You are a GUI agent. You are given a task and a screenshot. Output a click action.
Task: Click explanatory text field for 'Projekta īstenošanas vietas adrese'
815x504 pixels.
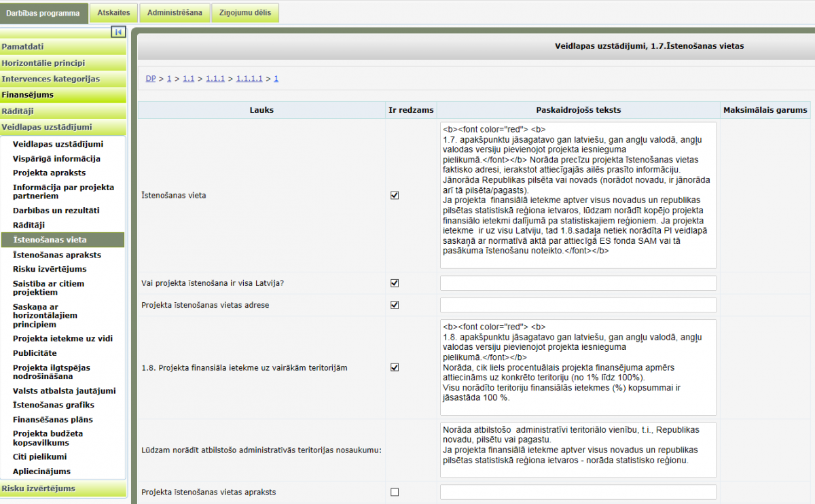coord(578,305)
